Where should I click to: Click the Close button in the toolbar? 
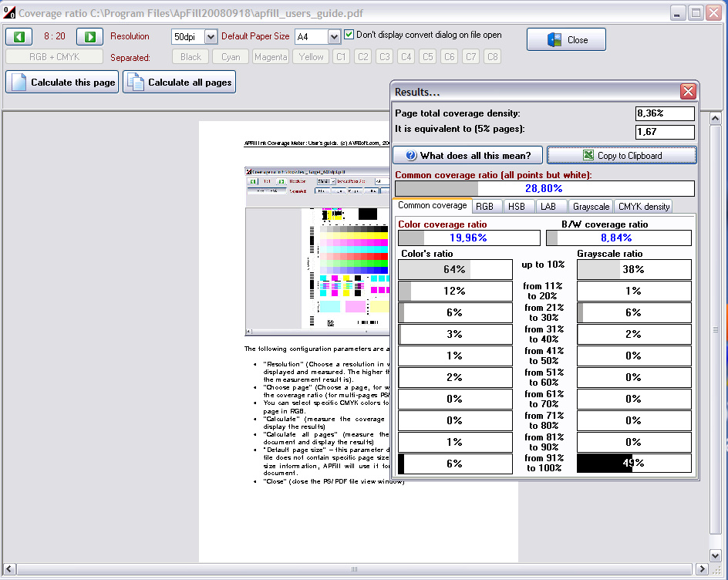point(566,40)
